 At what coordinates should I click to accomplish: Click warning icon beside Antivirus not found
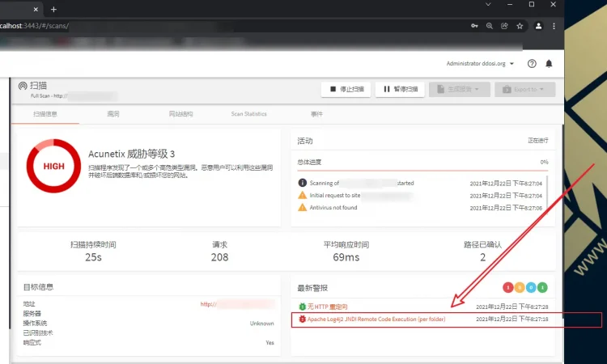(x=303, y=207)
